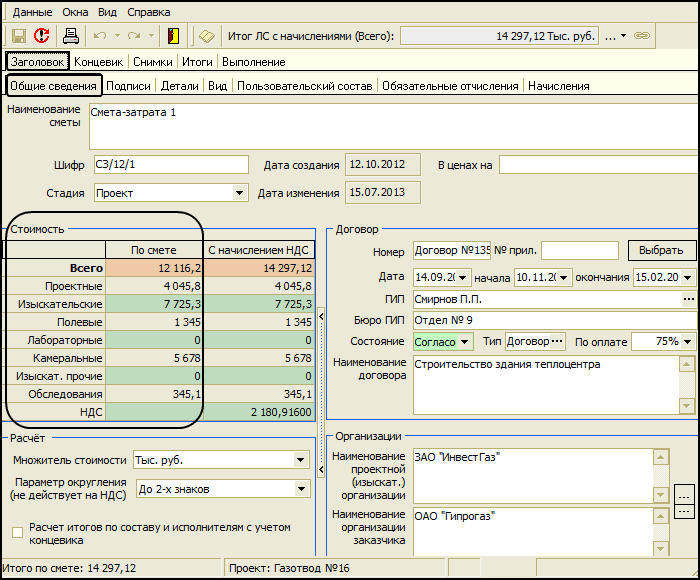Select the Пользовательский состав subtab
The width and height of the screenshot is (700, 580).
tap(304, 86)
